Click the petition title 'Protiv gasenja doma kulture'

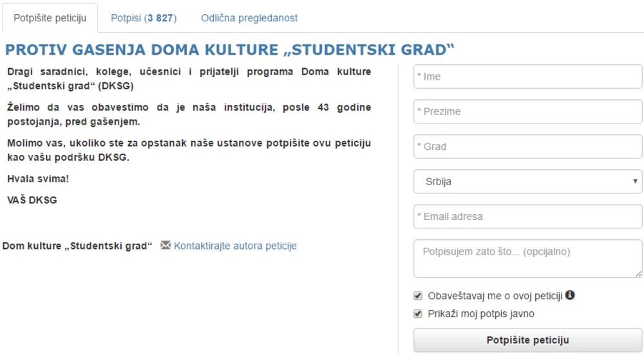pyautogui.click(x=230, y=50)
